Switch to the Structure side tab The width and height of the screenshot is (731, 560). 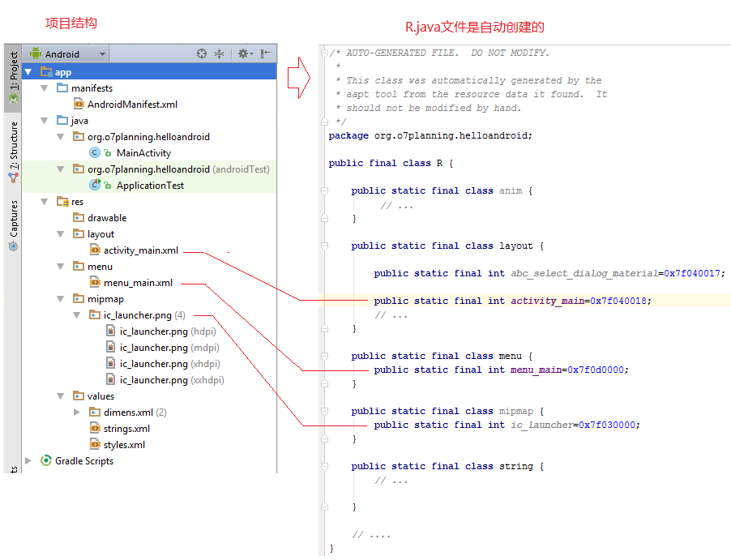14,152
